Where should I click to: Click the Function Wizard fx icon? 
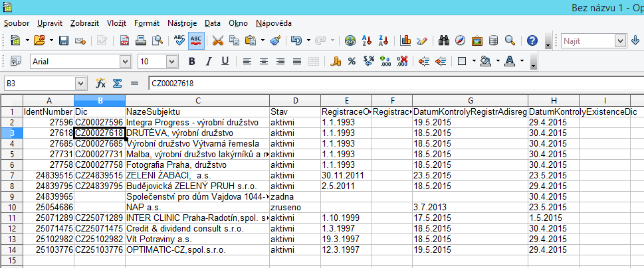pyautogui.click(x=100, y=83)
